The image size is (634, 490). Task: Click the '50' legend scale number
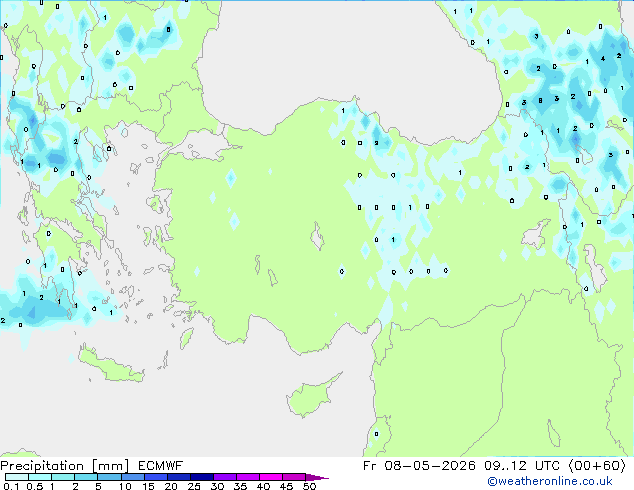point(309,486)
